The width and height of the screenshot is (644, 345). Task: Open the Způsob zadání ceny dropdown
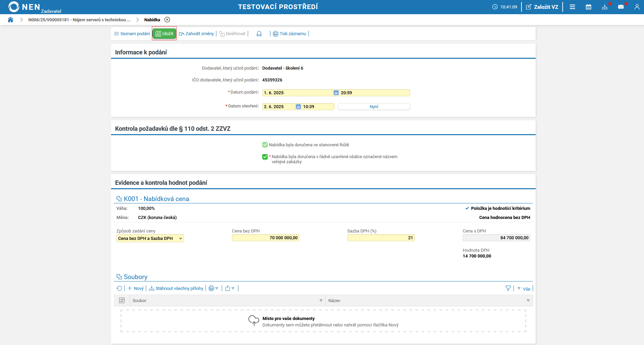(x=150, y=238)
